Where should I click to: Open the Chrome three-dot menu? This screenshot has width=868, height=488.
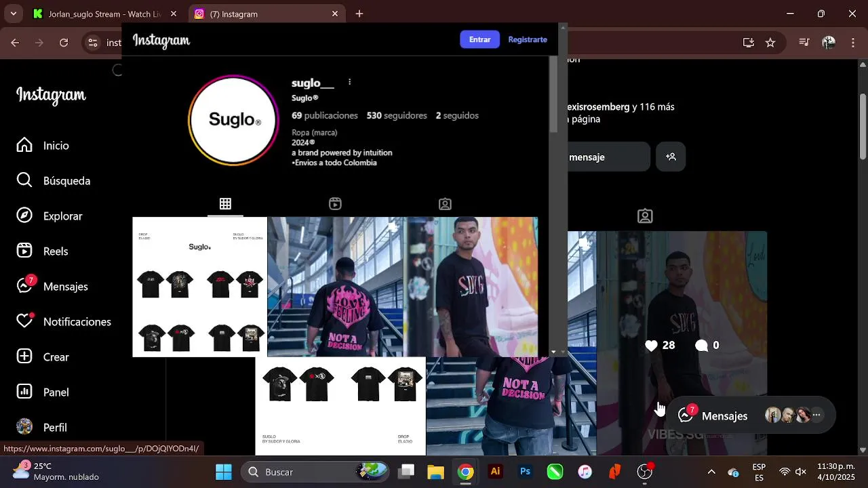853,42
